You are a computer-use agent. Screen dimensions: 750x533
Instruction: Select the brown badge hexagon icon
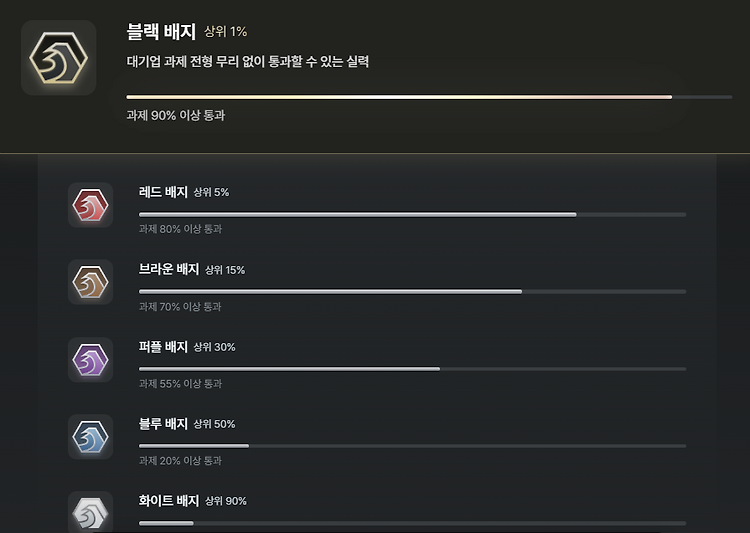click(90, 282)
